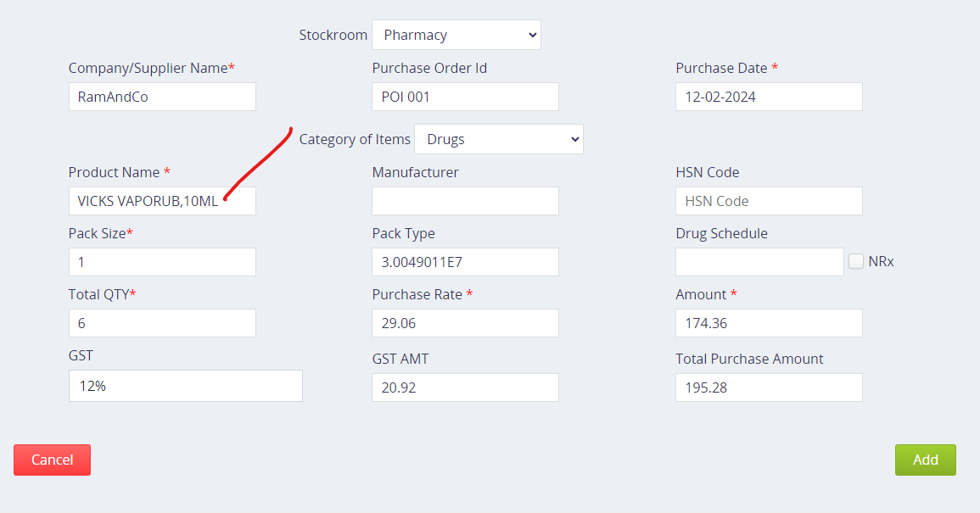The width and height of the screenshot is (980, 513).
Task: Click into the Pack Type field
Action: 465,262
